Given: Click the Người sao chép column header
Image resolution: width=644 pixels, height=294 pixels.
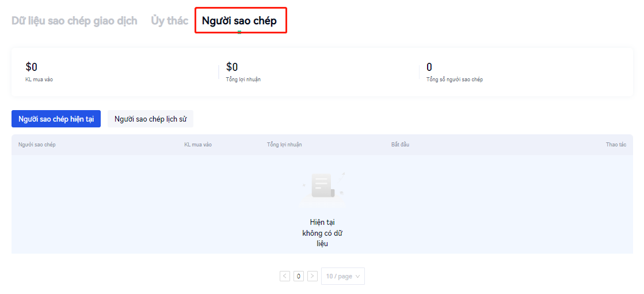Looking at the screenshot, I should [x=37, y=144].
